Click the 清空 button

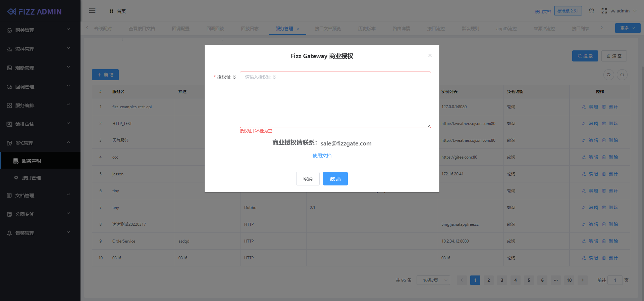614,56
